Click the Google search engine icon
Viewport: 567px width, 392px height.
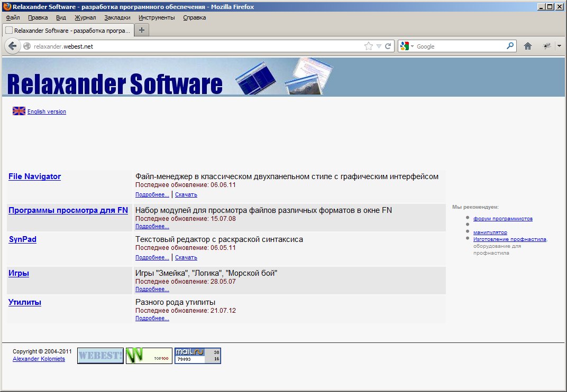(x=405, y=46)
